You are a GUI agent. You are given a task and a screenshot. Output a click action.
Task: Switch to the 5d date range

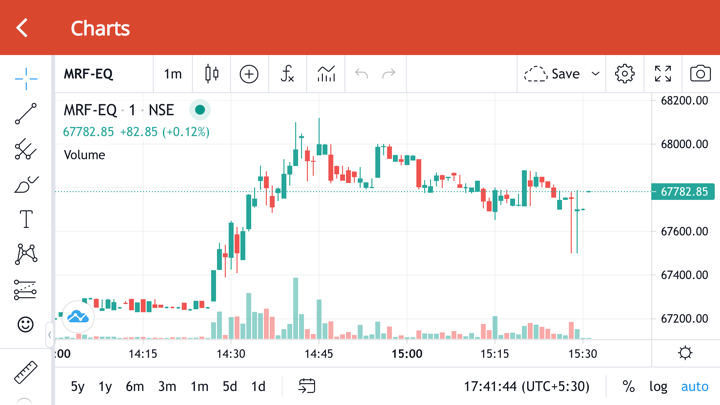pos(230,387)
